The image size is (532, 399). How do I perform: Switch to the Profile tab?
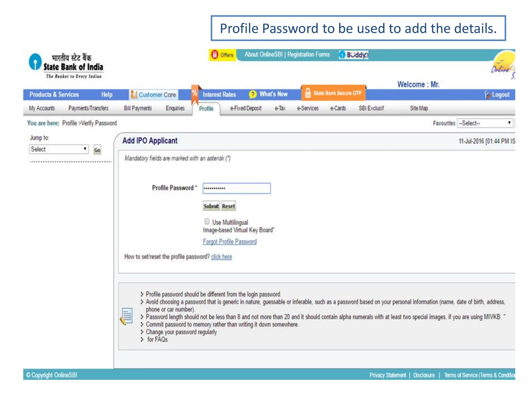click(206, 109)
